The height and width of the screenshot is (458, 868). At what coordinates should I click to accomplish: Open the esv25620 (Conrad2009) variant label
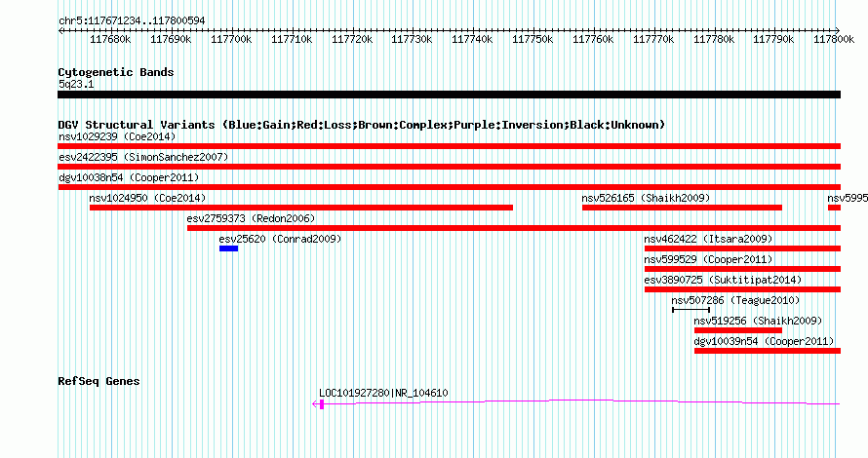280,239
